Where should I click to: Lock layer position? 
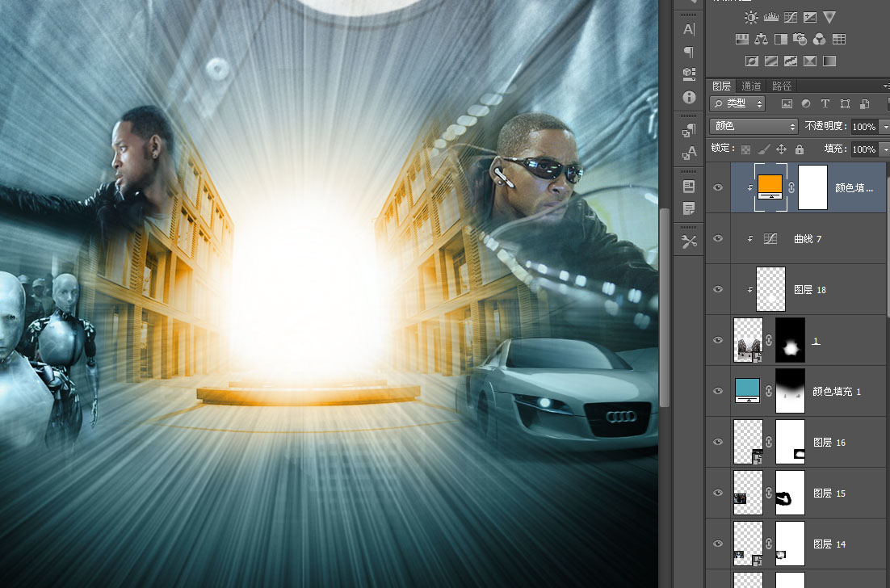click(782, 149)
